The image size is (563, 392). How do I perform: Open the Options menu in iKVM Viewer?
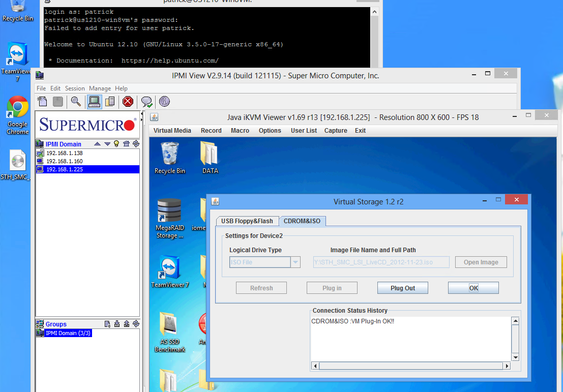pyautogui.click(x=270, y=131)
